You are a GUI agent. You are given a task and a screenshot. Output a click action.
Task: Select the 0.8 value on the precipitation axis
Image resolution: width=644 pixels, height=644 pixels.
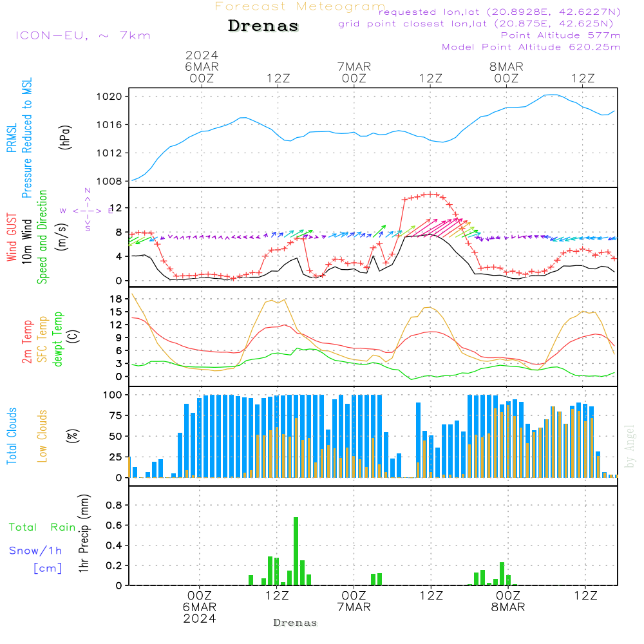[x=114, y=506]
